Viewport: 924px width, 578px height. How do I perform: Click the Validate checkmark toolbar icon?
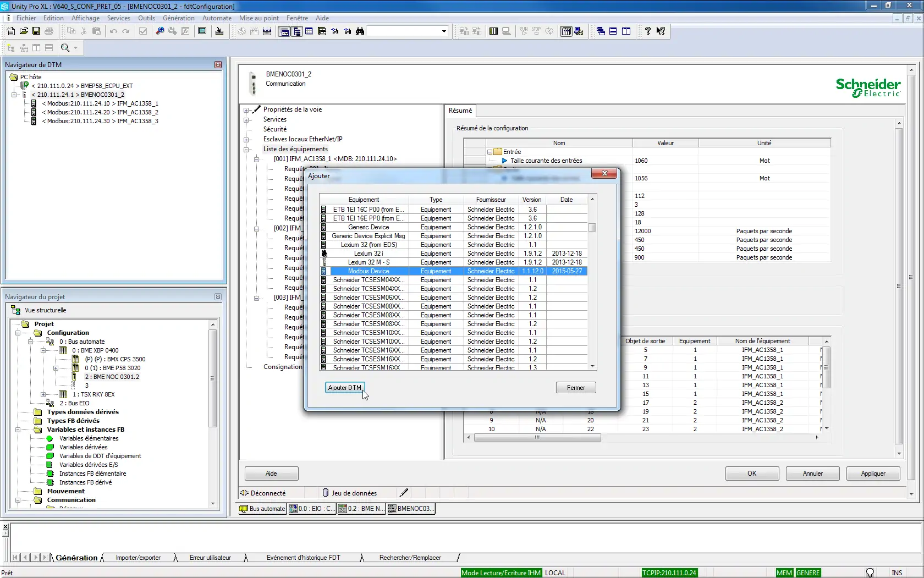pos(143,31)
